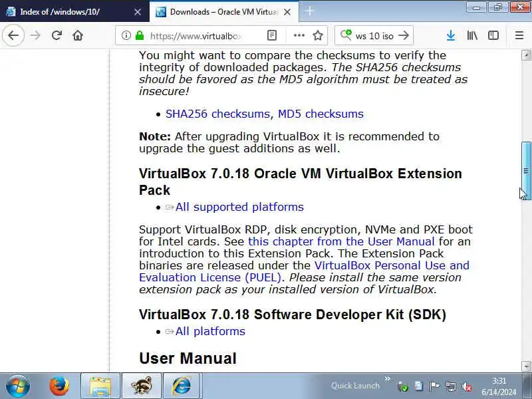Image resolution: width=532 pixels, height=399 pixels.
Task: Open the downloads panel arrow
Action: (x=451, y=35)
